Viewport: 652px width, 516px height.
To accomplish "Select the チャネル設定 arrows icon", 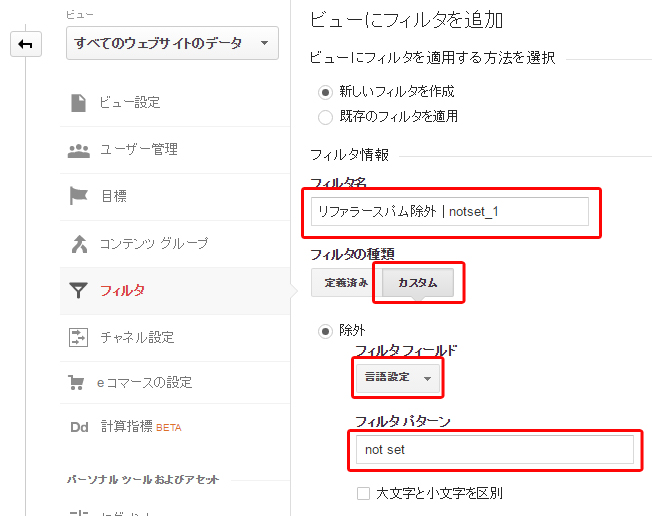I will click(78, 337).
